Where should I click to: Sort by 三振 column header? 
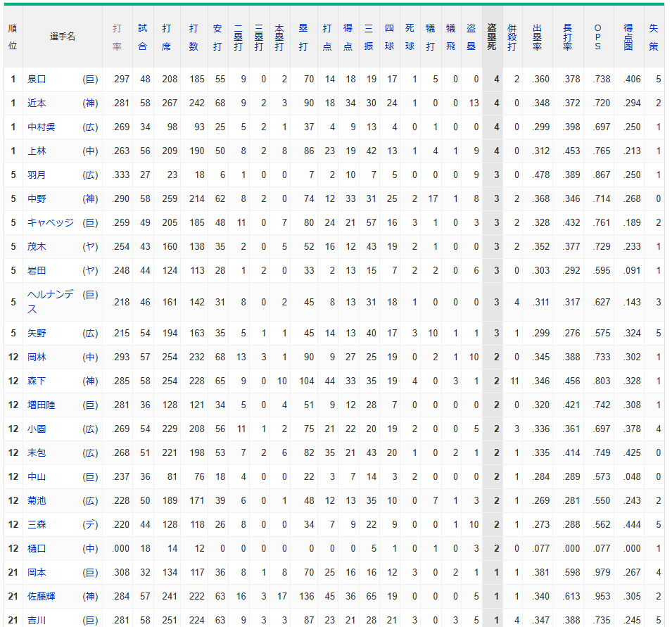tap(369, 37)
